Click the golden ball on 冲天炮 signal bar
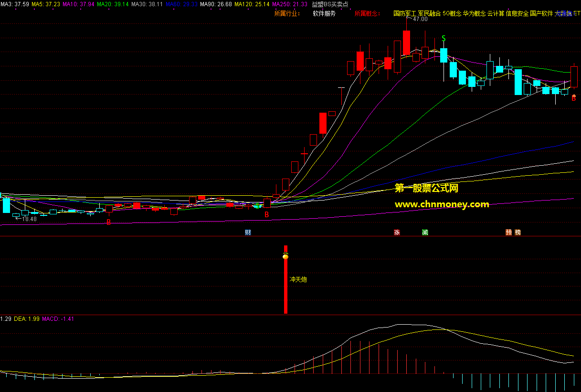This screenshot has height=392, width=581. tap(285, 256)
